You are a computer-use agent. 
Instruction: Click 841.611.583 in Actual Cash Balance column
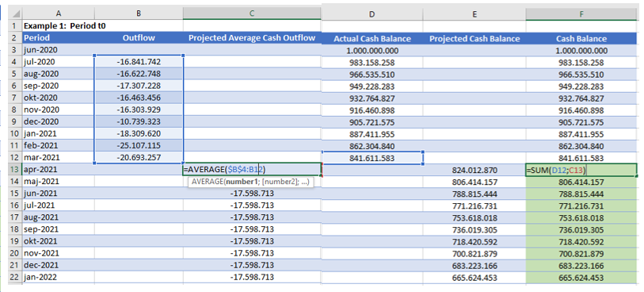(372, 159)
